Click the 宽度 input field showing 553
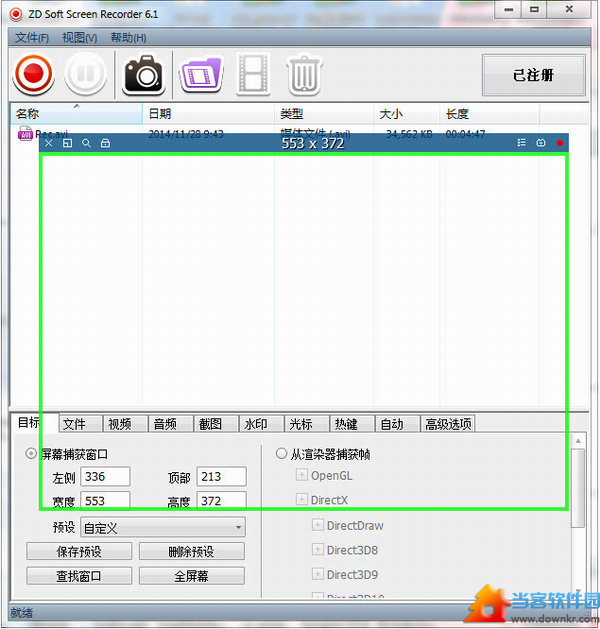 (105, 500)
